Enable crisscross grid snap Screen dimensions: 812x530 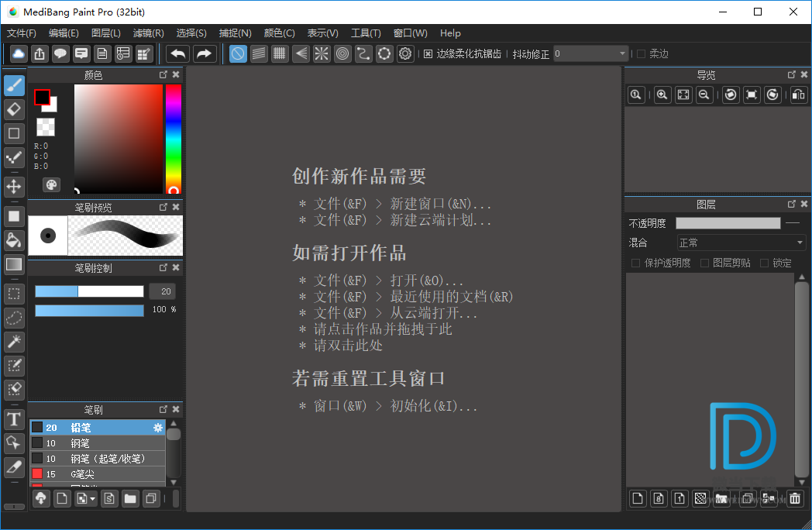coord(280,53)
